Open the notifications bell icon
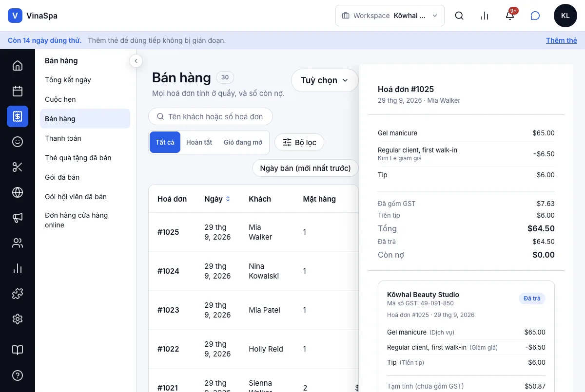 [510, 16]
